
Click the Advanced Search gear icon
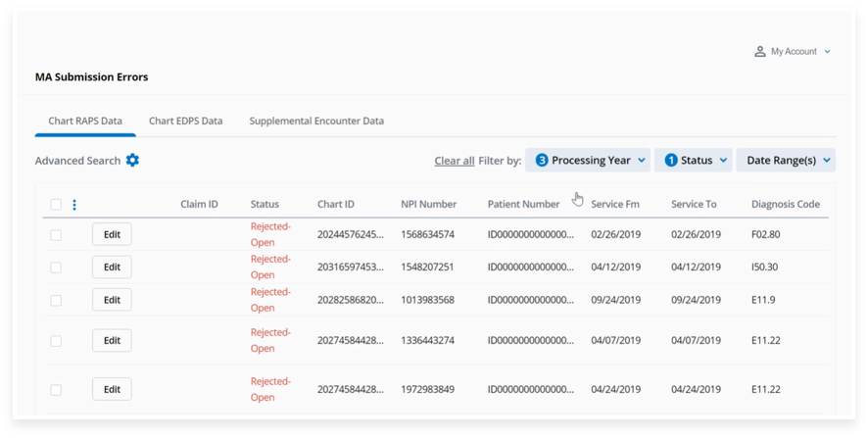coord(132,161)
